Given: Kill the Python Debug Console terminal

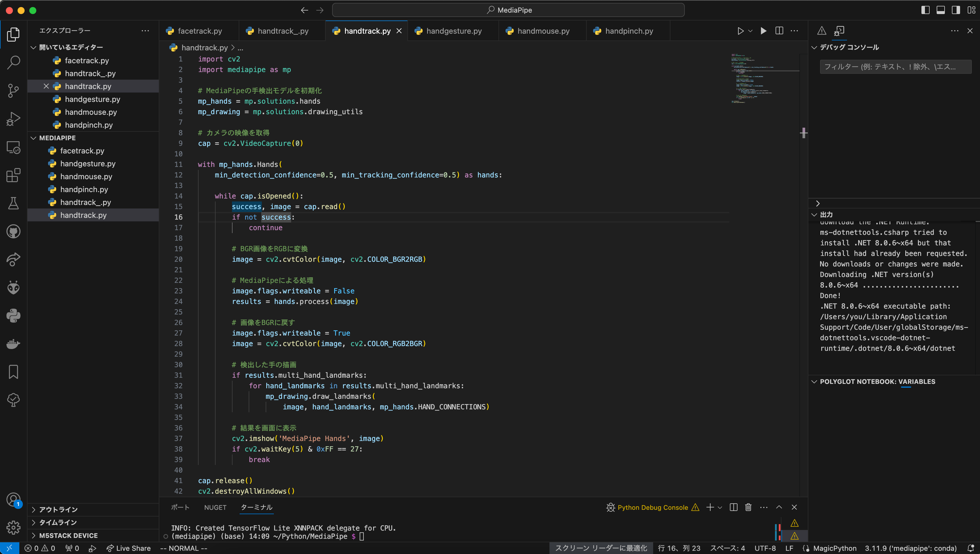Looking at the screenshot, I should coord(748,507).
